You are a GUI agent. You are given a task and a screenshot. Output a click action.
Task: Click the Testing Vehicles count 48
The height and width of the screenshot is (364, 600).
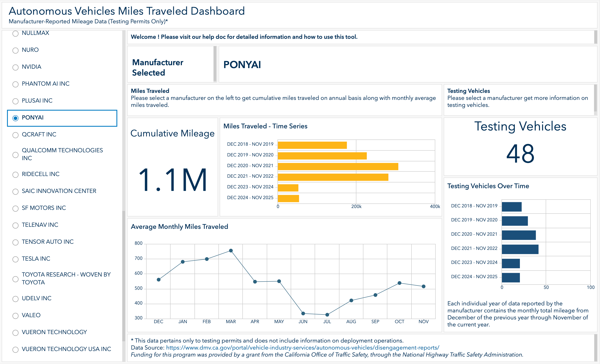coord(520,153)
